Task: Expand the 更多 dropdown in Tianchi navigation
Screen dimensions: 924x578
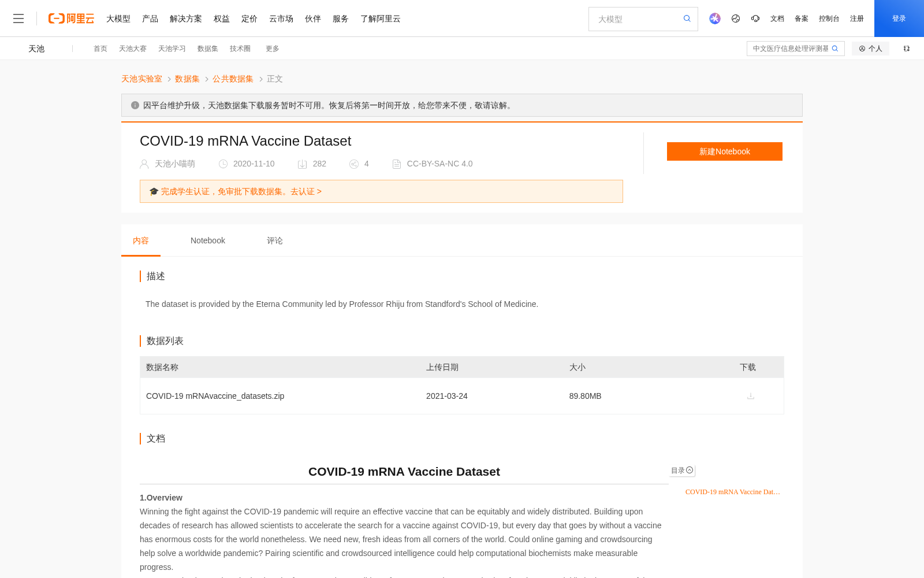Action: (x=273, y=49)
